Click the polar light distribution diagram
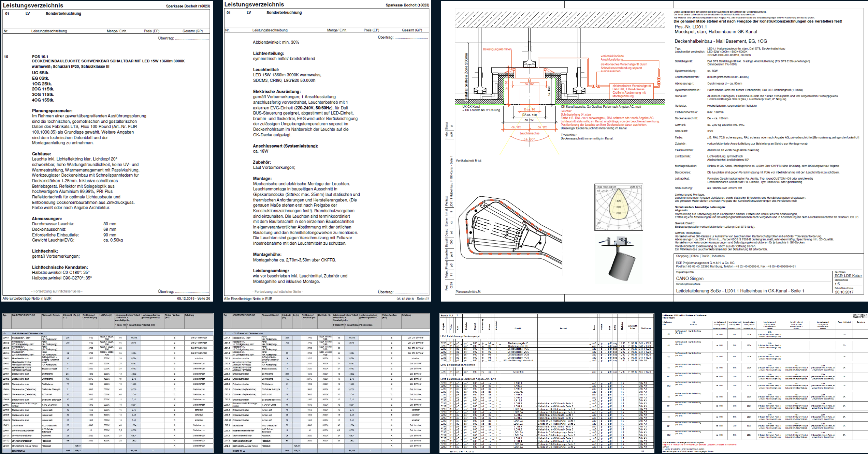The width and height of the screenshot is (868, 454). point(618,208)
